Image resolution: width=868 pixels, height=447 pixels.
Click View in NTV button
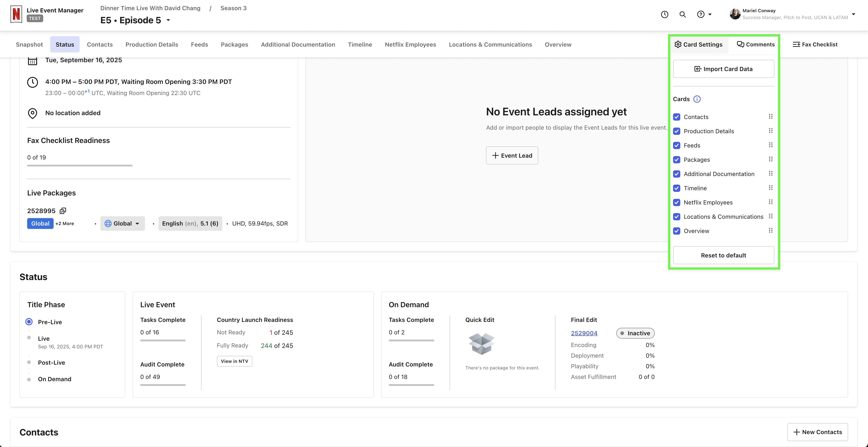[235, 361]
